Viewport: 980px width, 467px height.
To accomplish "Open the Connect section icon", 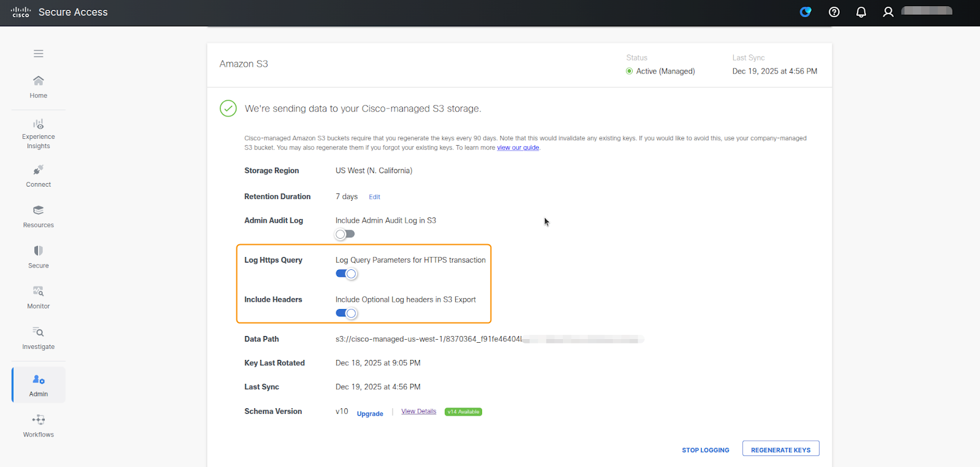I will [39, 170].
